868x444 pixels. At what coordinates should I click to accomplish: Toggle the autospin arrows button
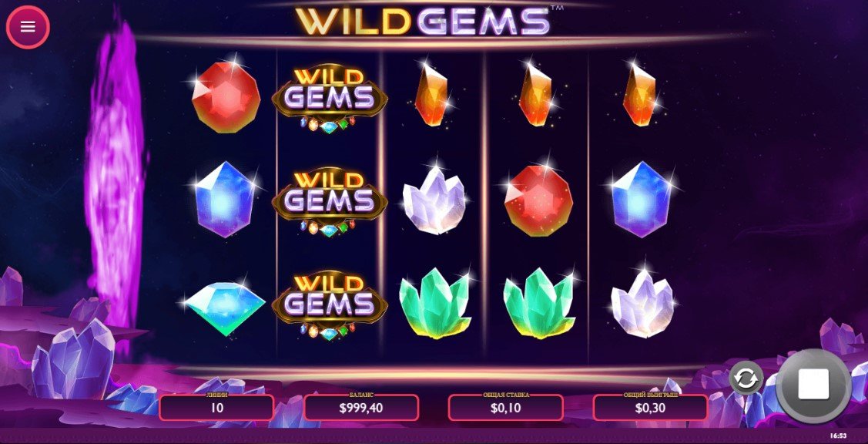pyautogui.click(x=746, y=378)
